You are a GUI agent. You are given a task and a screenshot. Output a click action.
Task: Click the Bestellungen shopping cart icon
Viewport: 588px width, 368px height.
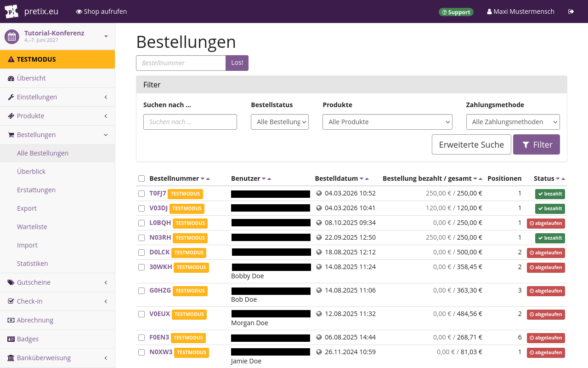click(11, 135)
